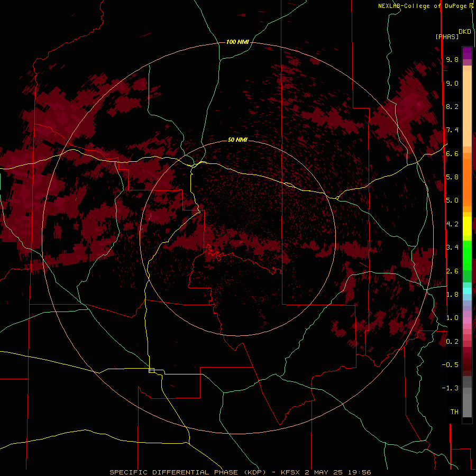This screenshot has width=476, height=476.
Task: Select the 4.2 value on color scale
Action: coord(452,224)
